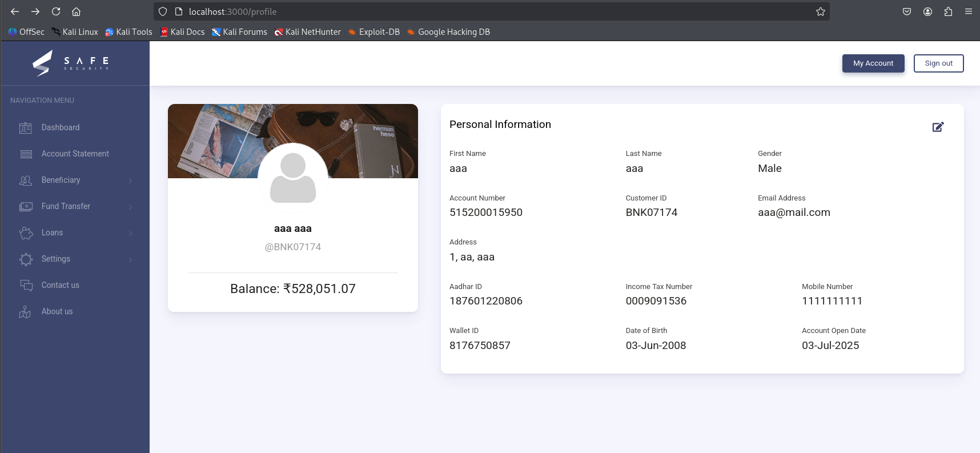Click the Contact us chat icon
The image size is (980, 453).
click(x=26, y=285)
